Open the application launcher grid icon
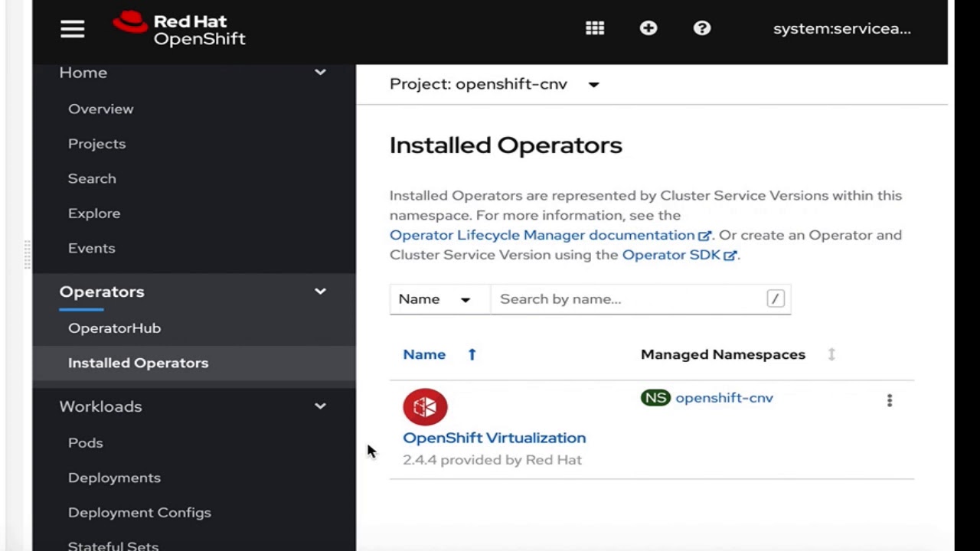Screen dimensions: 980x551 595,28
